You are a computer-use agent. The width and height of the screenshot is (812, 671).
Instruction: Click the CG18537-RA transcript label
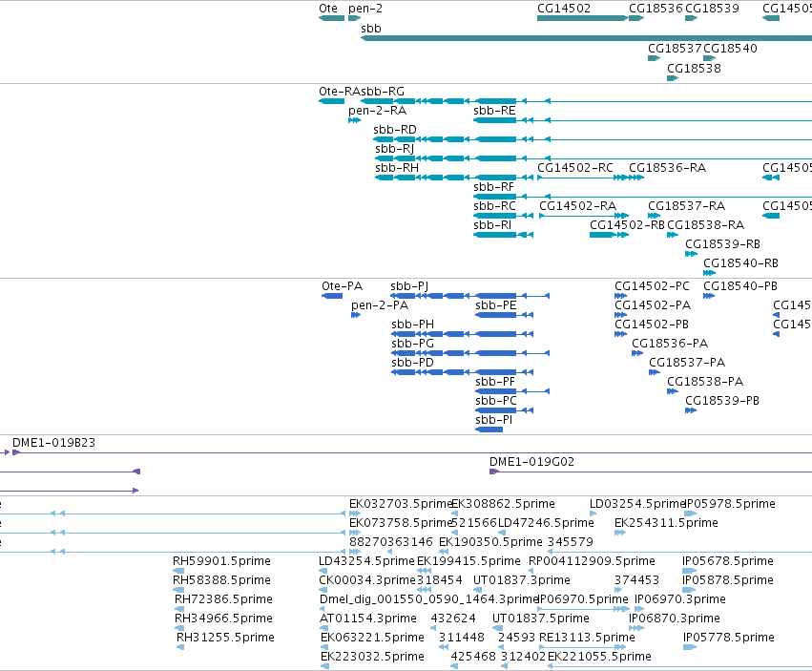coord(687,206)
